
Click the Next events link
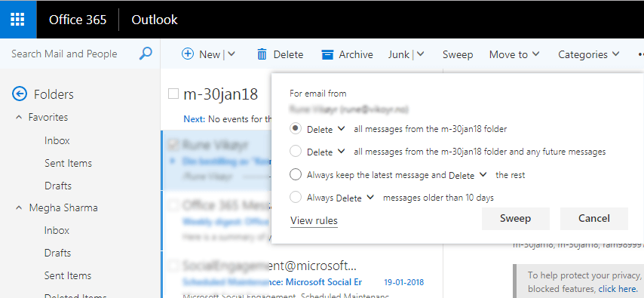tap(194, 120)
